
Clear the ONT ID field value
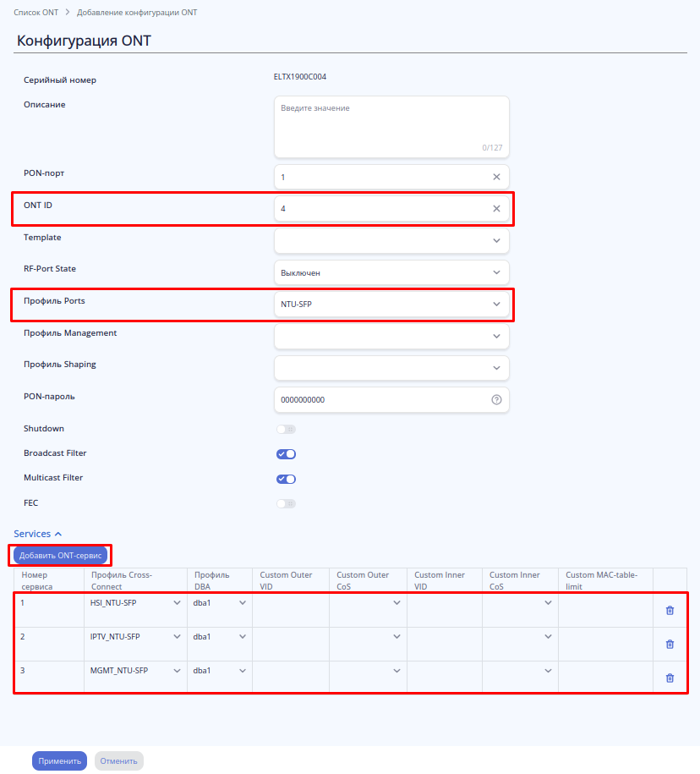tap(496, 208)
